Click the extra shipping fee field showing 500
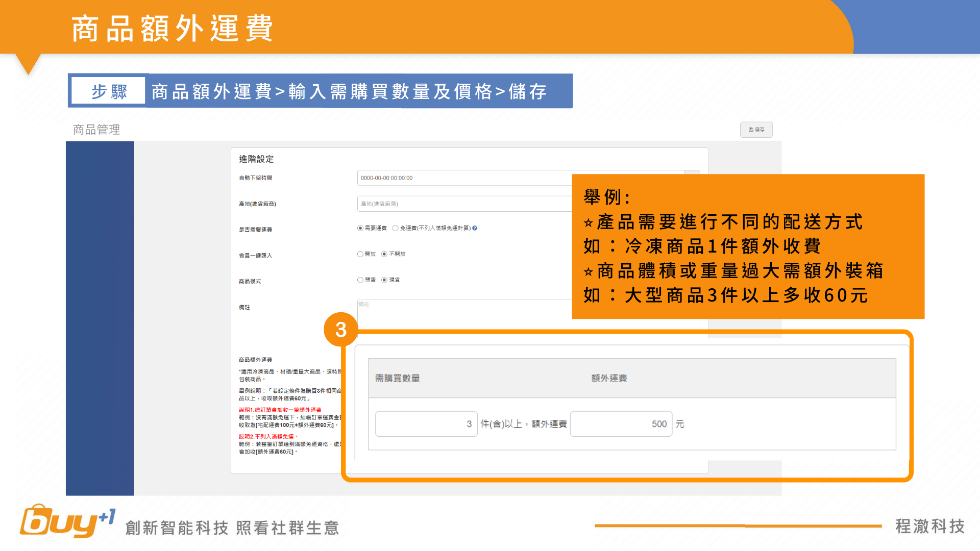 pos(621,424)
